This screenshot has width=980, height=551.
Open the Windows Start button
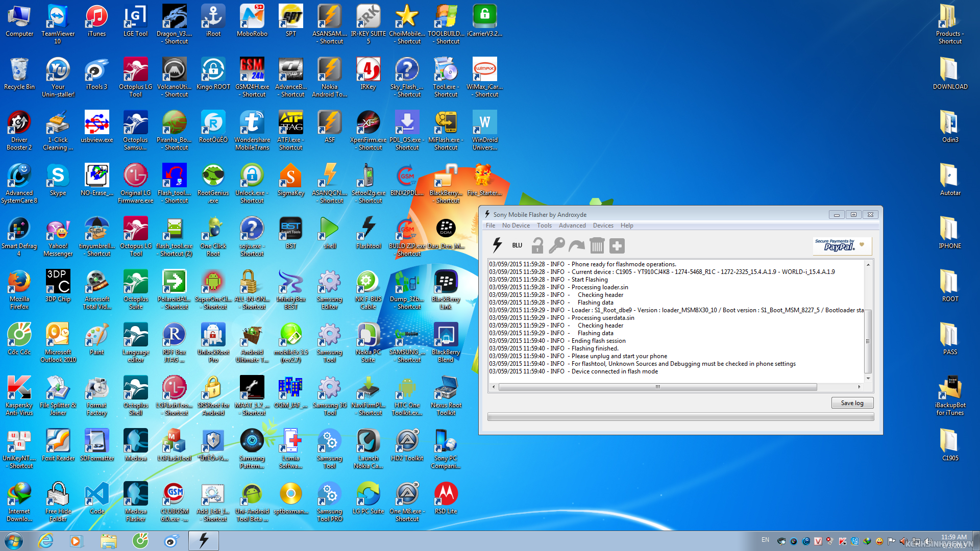[14, 541]
